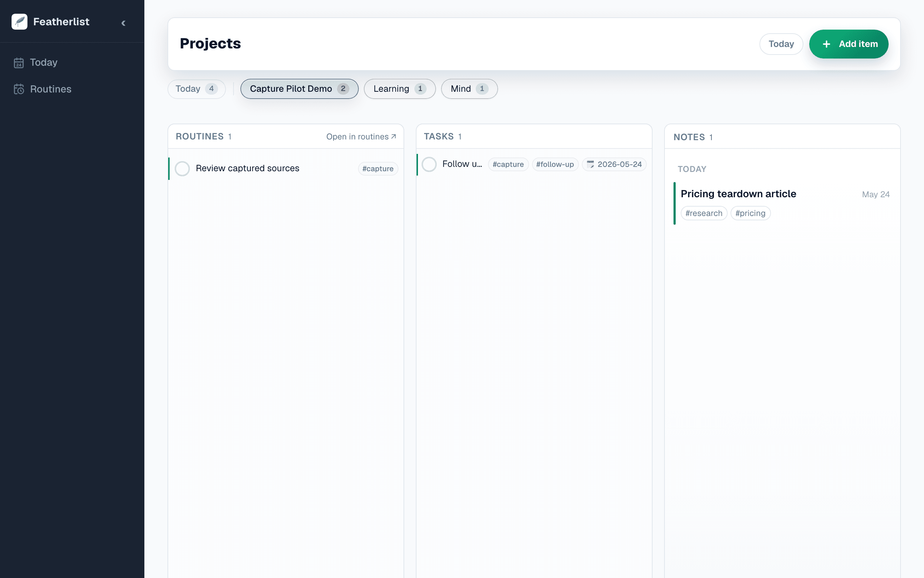The image size is (924, 578).
Task: Check off the Follow up task
Action: click(x=429, y=164)
